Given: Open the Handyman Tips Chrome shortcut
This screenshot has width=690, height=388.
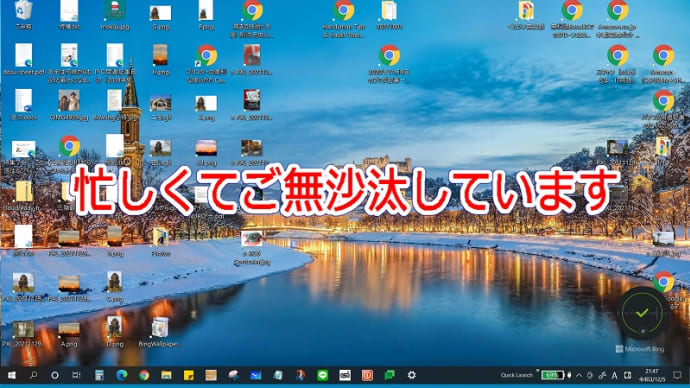Looking at the screenshot, I should (344, 18).
